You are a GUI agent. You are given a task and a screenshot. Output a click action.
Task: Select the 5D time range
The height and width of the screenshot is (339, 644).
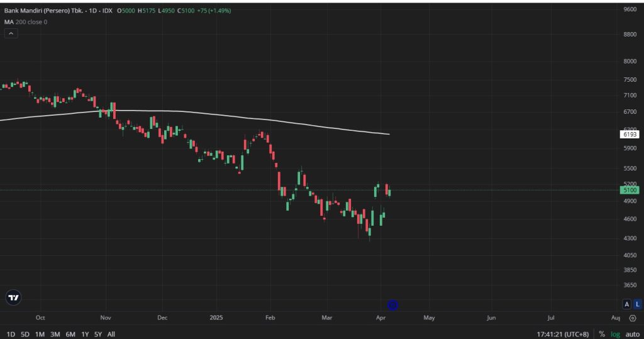(x=25, y=334)
